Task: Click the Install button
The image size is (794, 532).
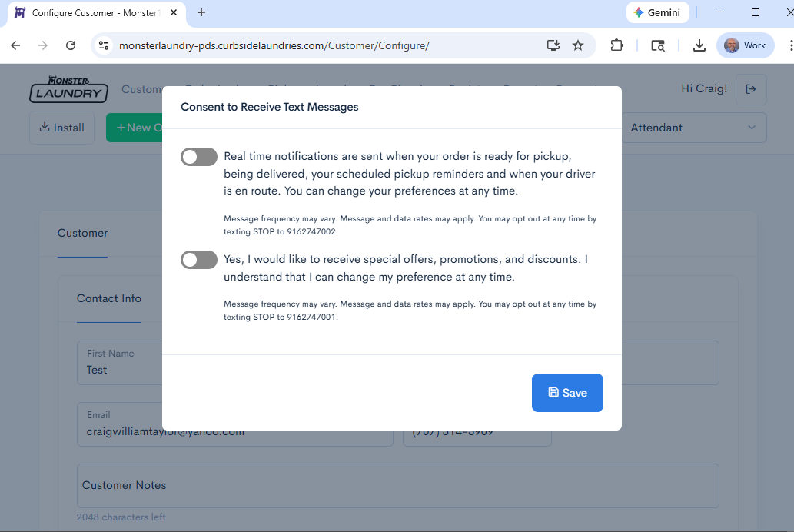Action: click(61, 128)
